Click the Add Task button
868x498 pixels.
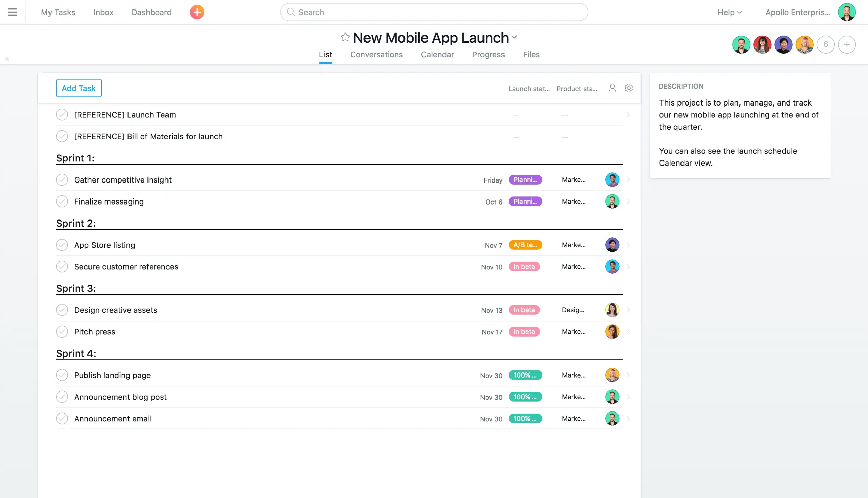point(79,88)
